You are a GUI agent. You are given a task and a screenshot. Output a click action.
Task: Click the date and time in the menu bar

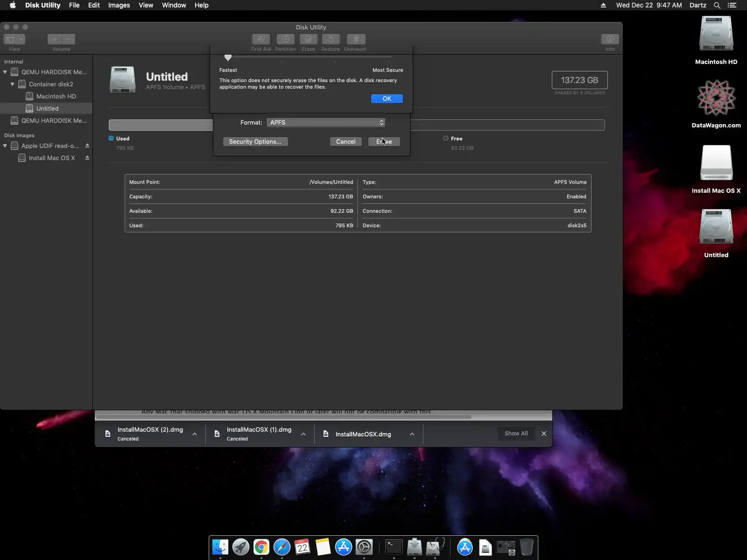(649, 5)
